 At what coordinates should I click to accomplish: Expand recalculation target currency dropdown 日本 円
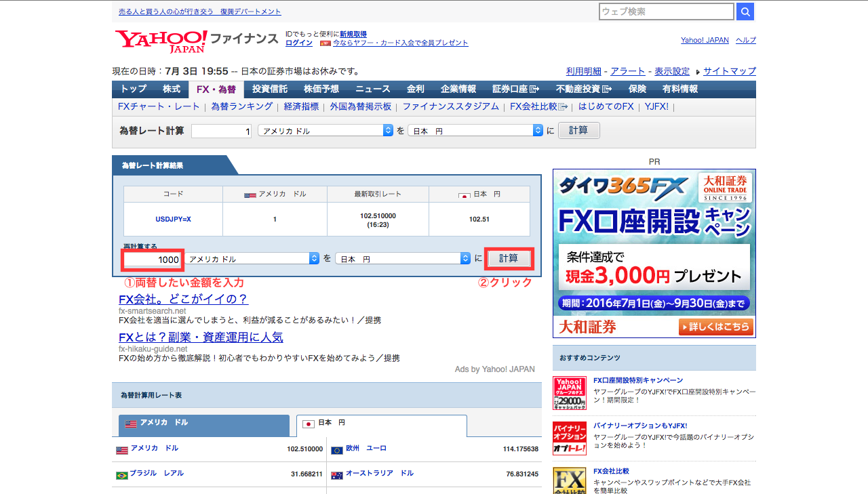point(403,259)
